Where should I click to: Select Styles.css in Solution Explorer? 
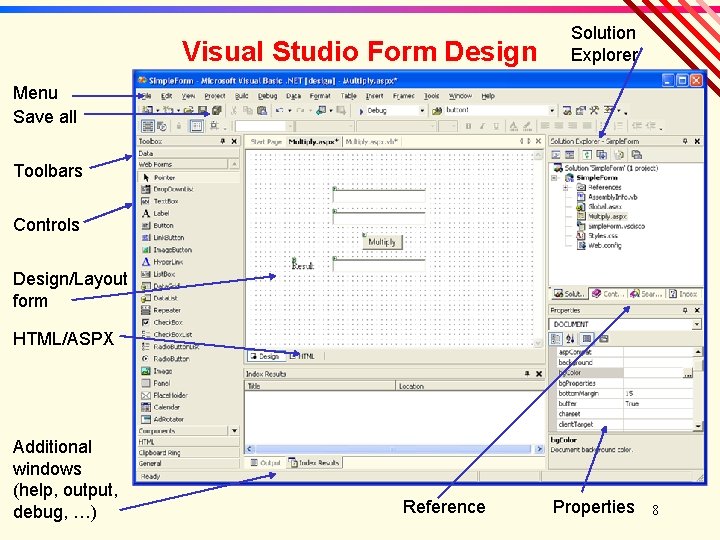603,236
